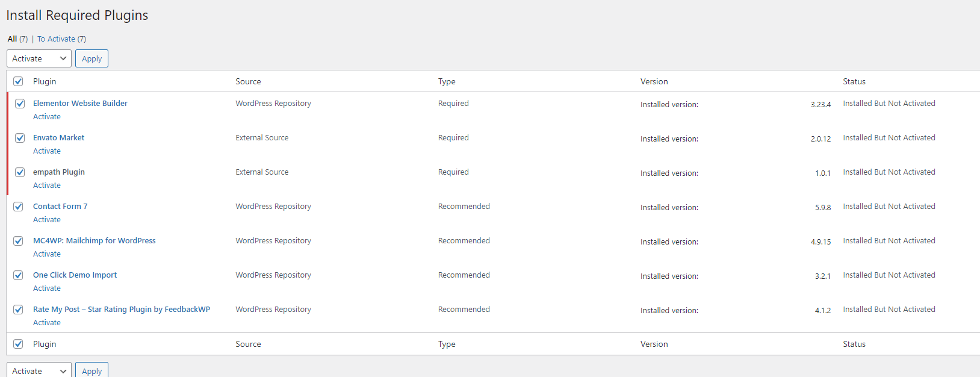The width and height of the screenshot is (980, 377).
Task: Select the All plugins filter
Action: pyautogui.click(x=12, y=39)
